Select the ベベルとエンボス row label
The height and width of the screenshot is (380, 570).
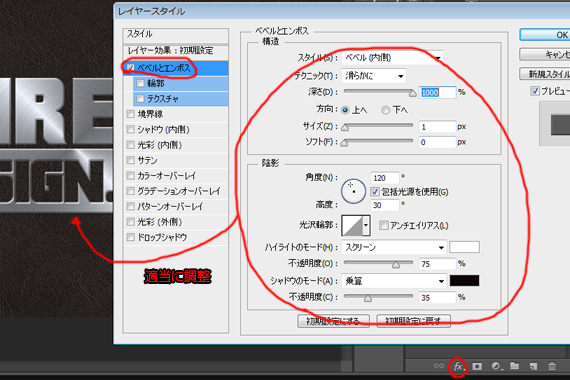pos(164,68)
